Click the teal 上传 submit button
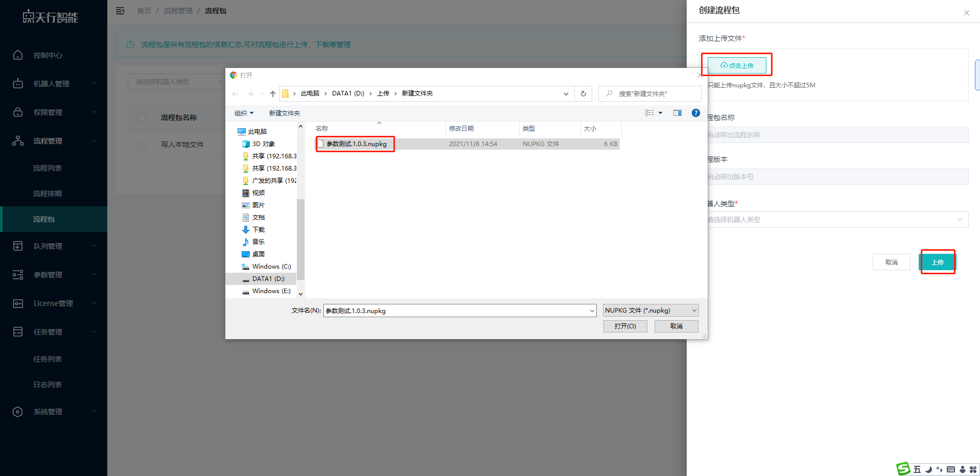 [x=938, y=263]
